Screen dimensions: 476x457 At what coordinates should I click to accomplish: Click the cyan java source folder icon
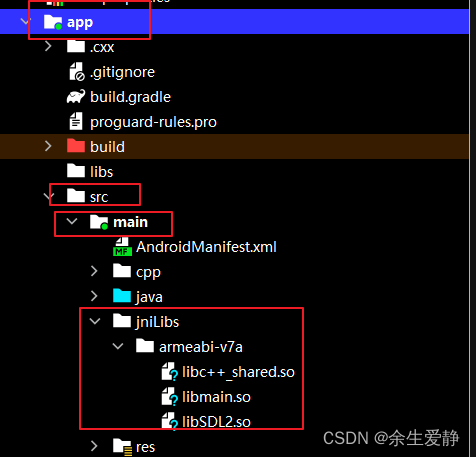(122, 296)
